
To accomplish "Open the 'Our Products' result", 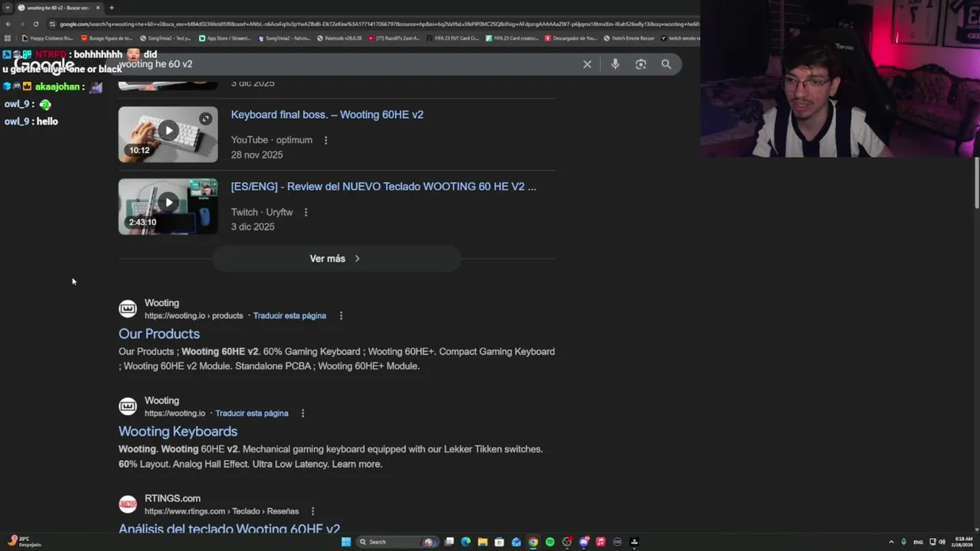I will [159, 334].
